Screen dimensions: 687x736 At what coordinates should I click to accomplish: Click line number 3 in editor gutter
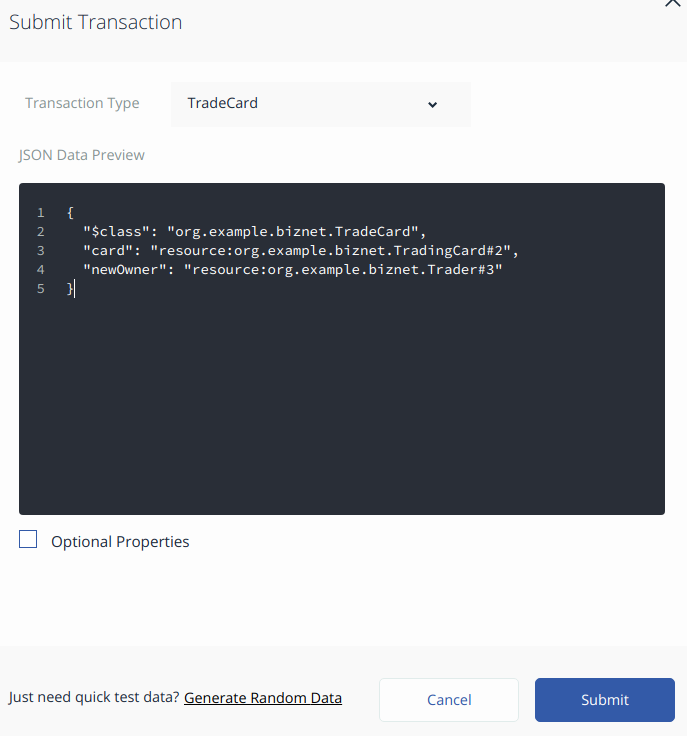[x=41, y=251]
